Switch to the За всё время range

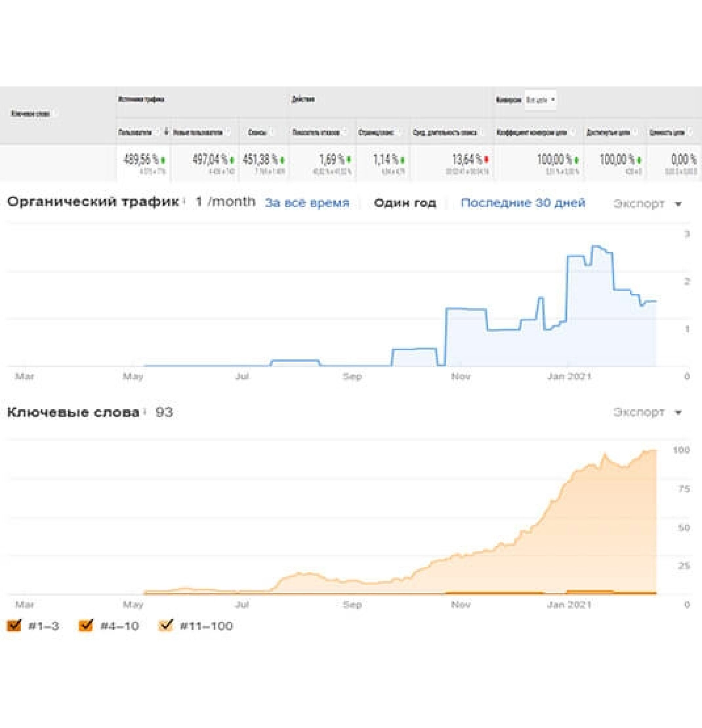pyautogui.click(x=307, y=203)
